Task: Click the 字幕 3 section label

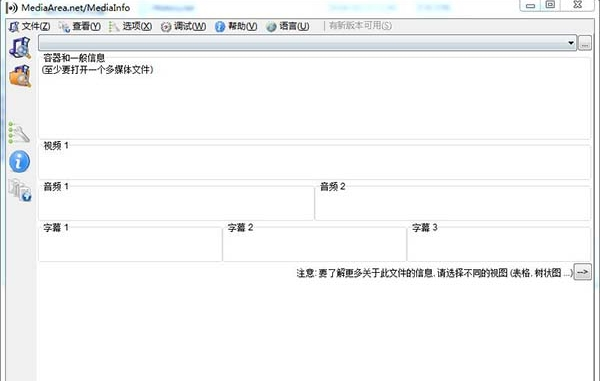Action: pyautogui.click(x=425, y=228)
